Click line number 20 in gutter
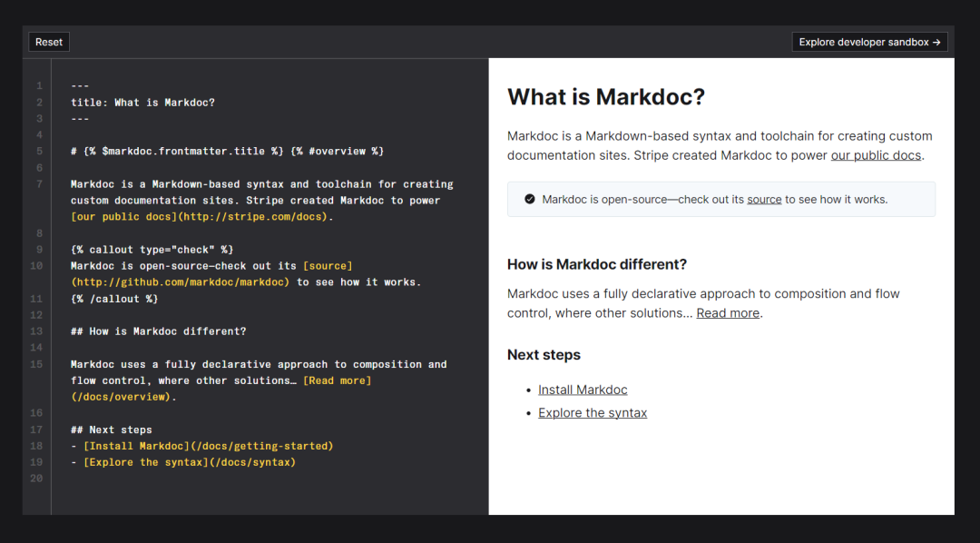This screenshot has width=980, height=543. coord(37,479)
